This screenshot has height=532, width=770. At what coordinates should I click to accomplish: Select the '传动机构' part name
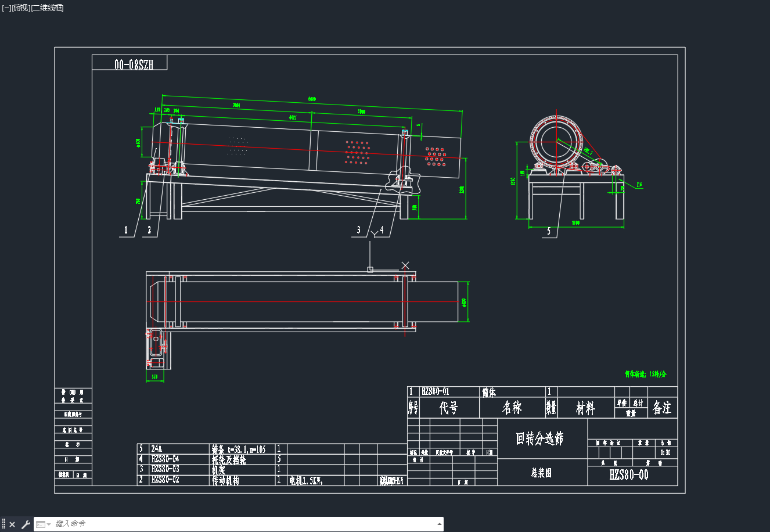[x=225, y=481]
